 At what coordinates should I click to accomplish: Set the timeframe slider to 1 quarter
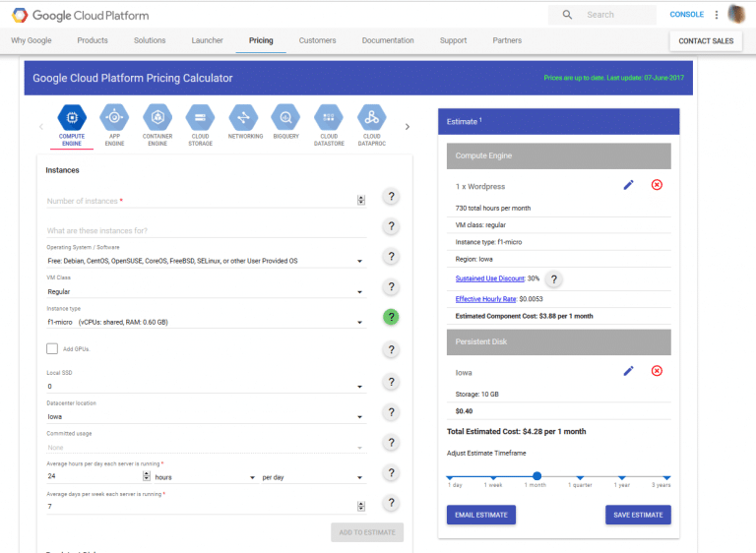click(580, 478)
